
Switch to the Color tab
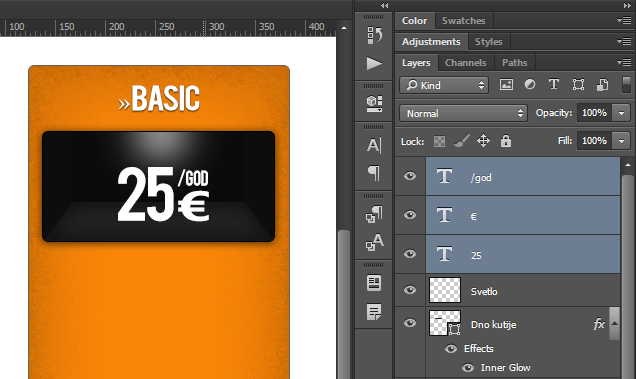(x=414, y=21)
